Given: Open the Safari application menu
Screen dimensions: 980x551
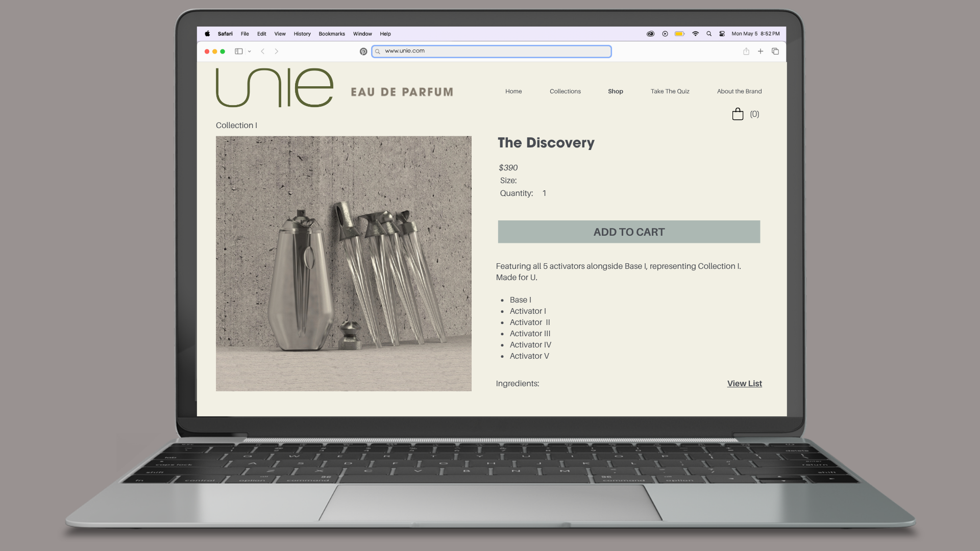Looking at the screenshot, I should (x=225, y=34).
